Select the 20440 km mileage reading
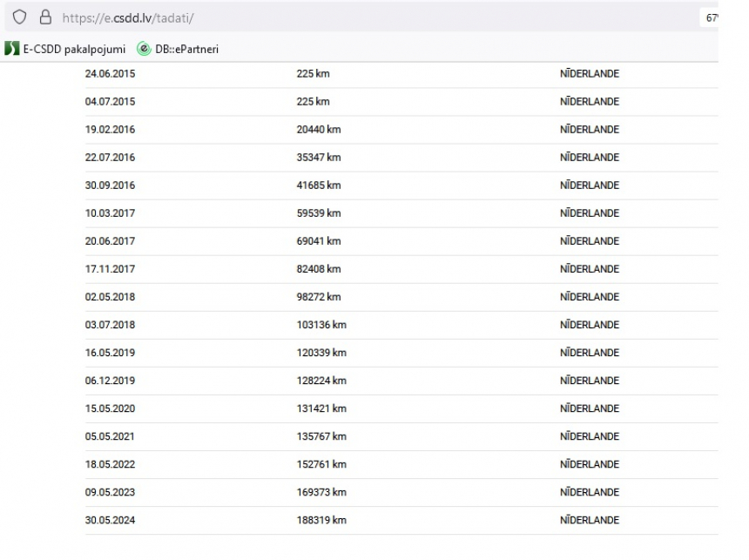Viewport: 749px width, 560px height. [x=319, y=130]
